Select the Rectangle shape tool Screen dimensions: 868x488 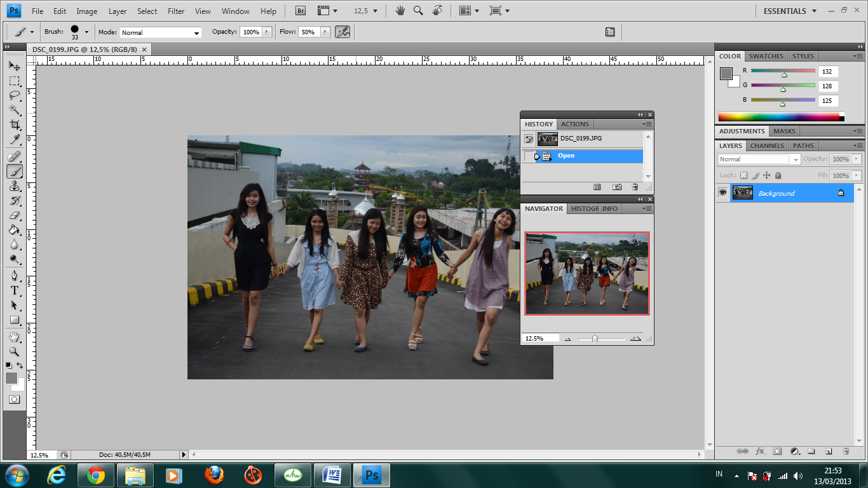(x=14, y=320)
